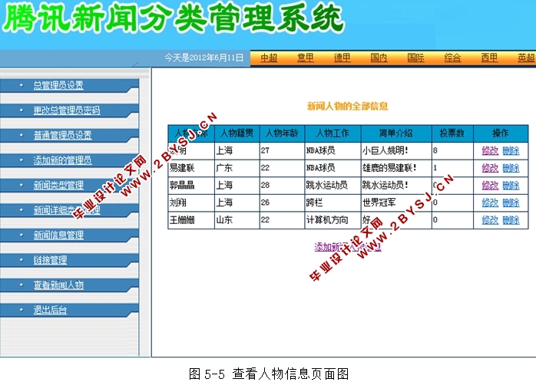Click 跳水运动员 job cell for 郭晶晶
Image resolution: width=536 pixels, height=392 pixels.
click(333, 186)
